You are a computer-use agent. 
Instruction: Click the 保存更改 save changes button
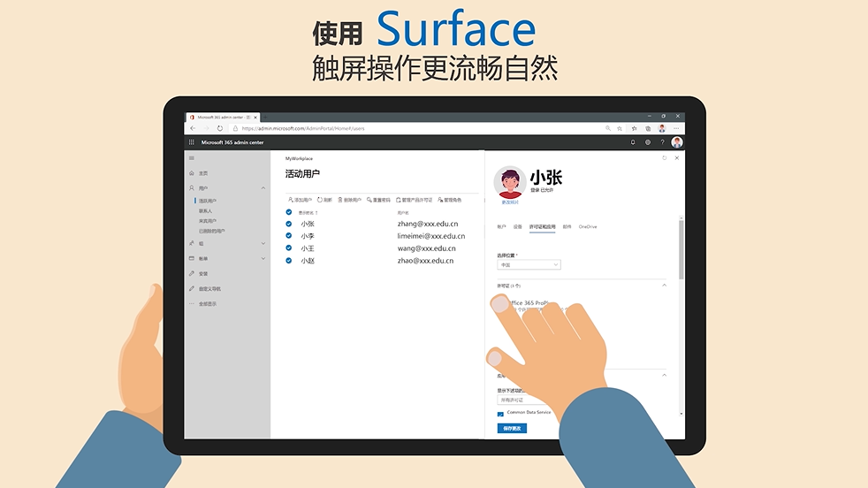pos(512,428)
